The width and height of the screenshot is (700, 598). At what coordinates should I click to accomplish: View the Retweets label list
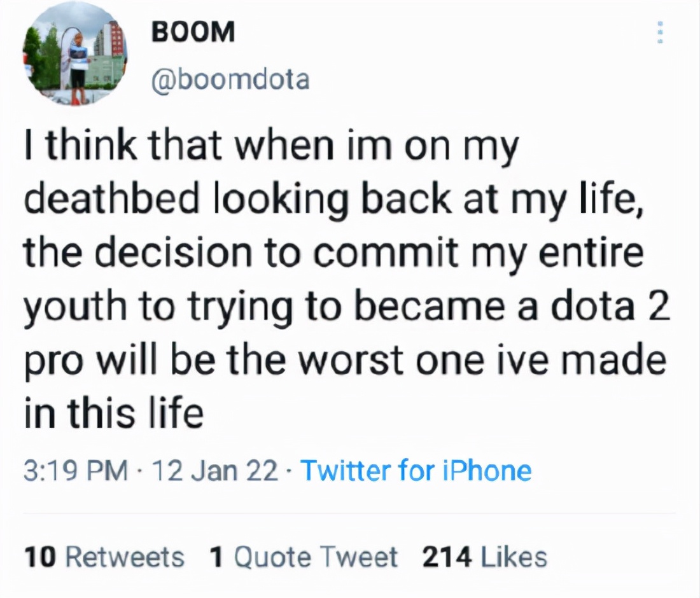coord(125,557)
